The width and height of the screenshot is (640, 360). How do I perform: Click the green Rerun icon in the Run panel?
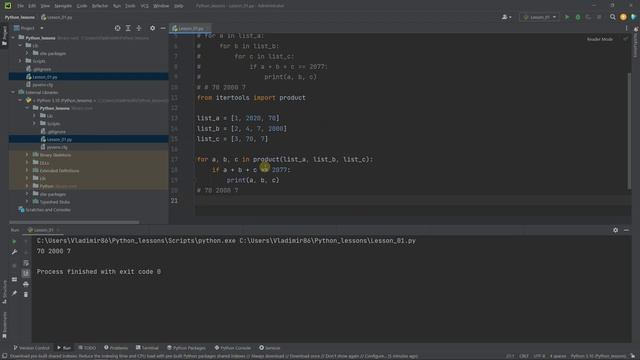14,242
